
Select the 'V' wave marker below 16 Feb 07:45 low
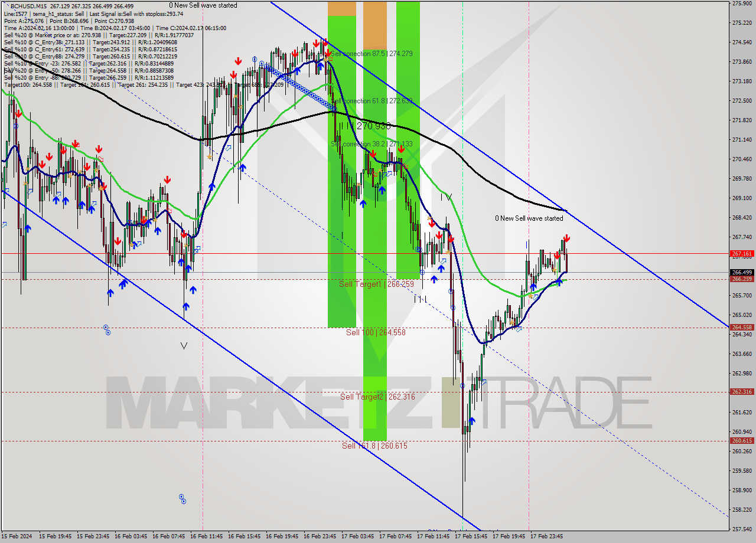[x=184, y=346]
